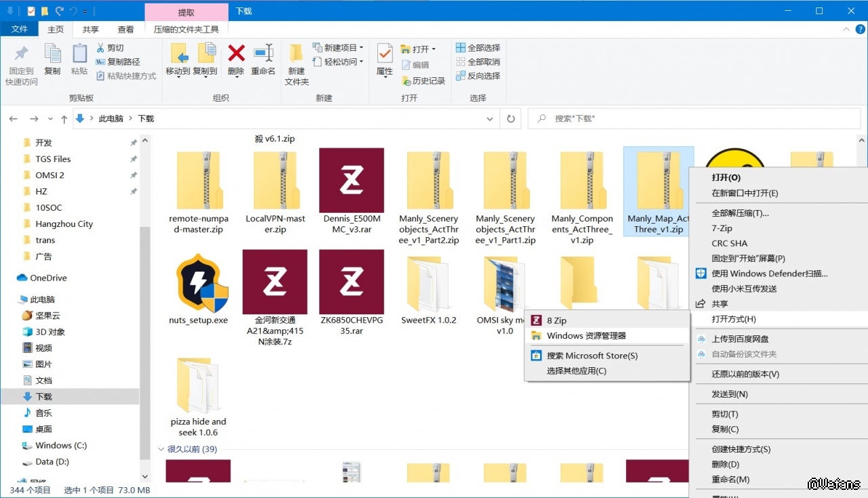868x498 pixels.
Task: Switch to the 查看 ribbon tab
Action: point(125,29)
